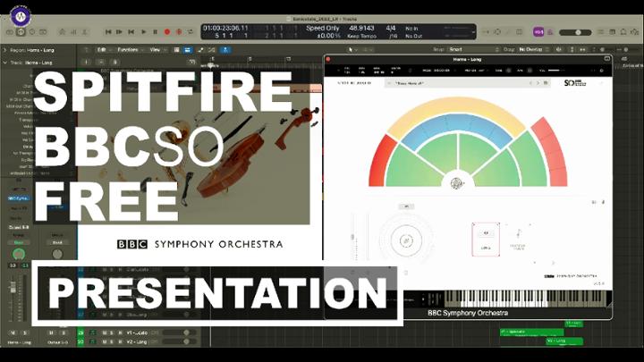Viewport: 644px width, 362px height.
Task: Toggle the blue list view button
Action: pos(188,50)
